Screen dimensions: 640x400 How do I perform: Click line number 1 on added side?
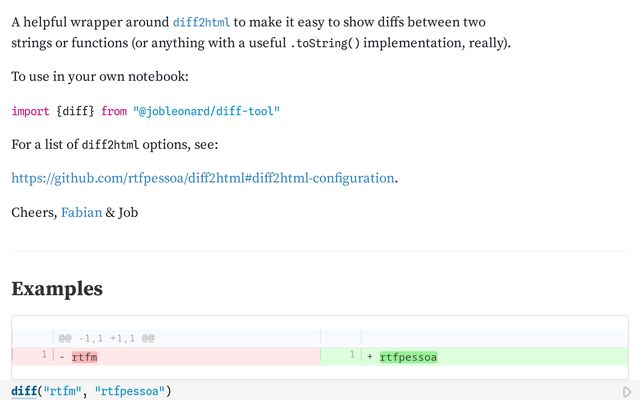[x=352, y=355]
